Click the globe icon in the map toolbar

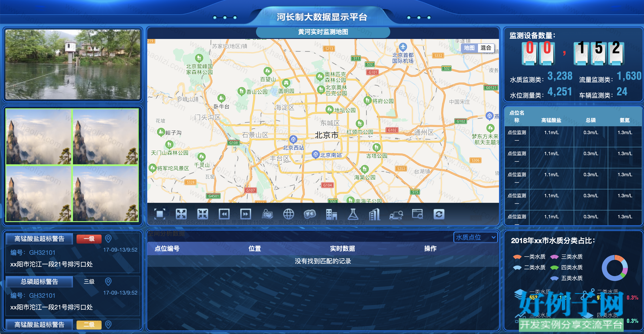click(x=288, y=214)
